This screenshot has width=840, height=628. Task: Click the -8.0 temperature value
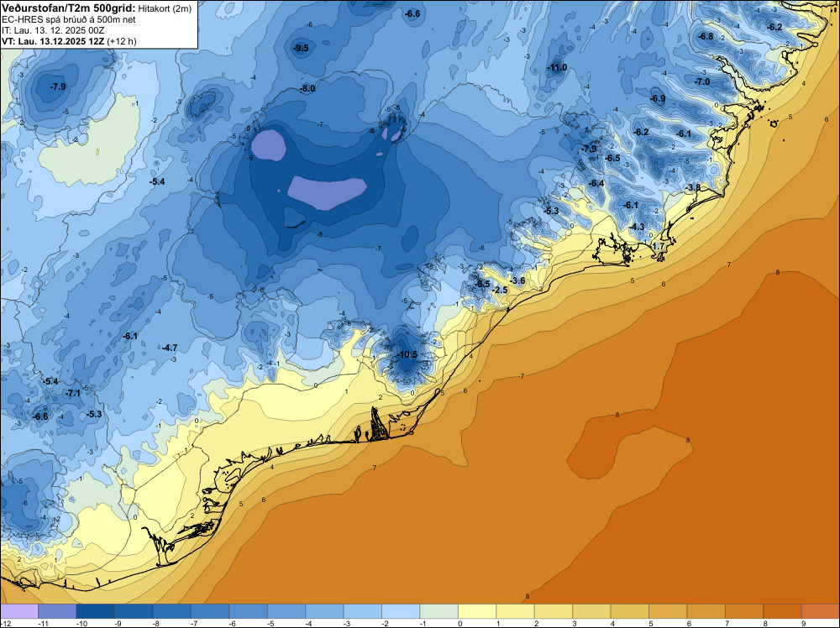(308, 88)
